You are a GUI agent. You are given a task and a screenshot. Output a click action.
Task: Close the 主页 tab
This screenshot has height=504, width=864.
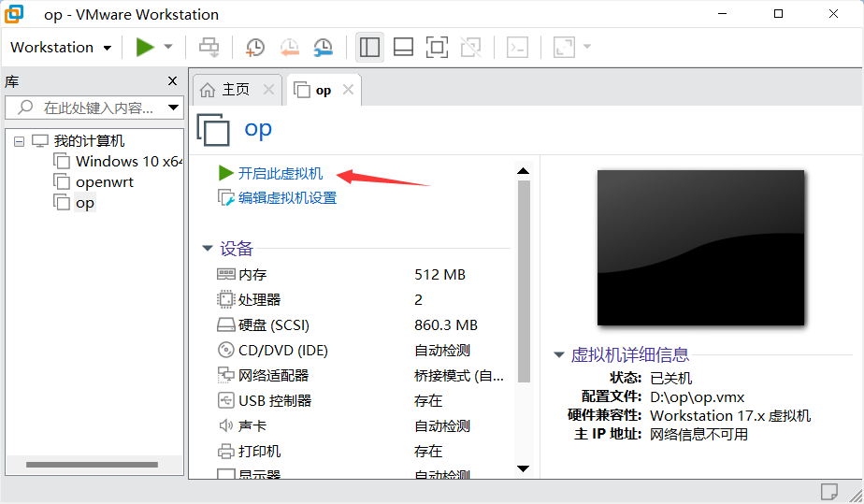269,89
